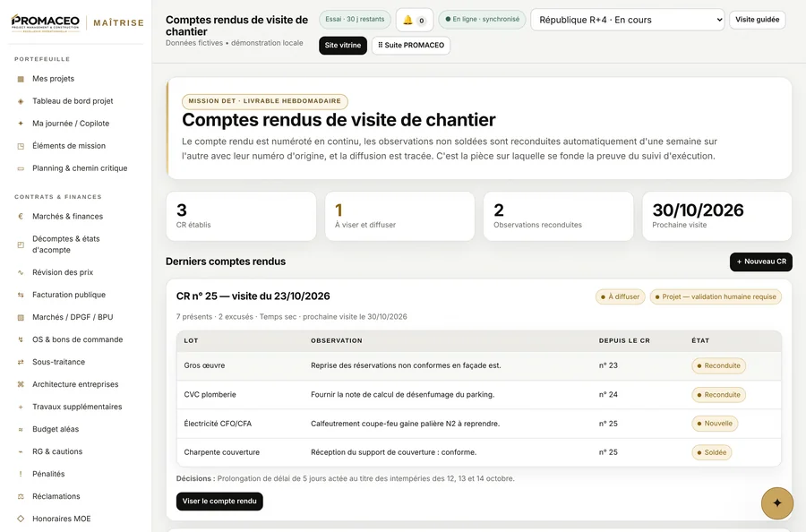Click the Calfeutrement coupe-feu observation text
This screenshot has height=532, width=806.
[x=405, y=424]
